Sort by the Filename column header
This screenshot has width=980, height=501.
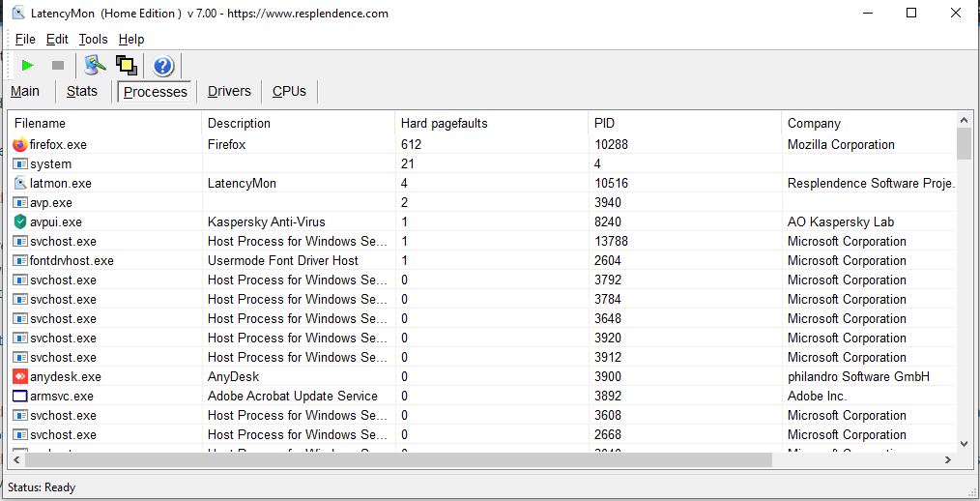pyautogui.click(x=105, y=123)
